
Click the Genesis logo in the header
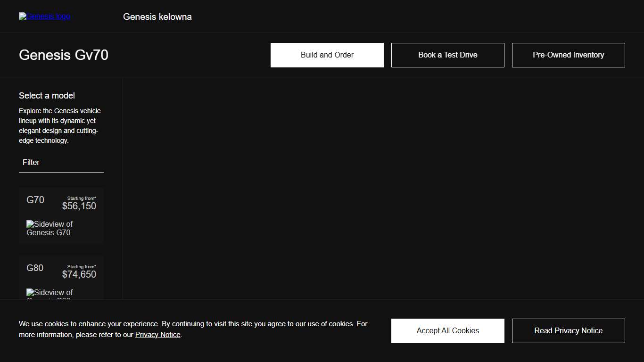tap(44, 16)
